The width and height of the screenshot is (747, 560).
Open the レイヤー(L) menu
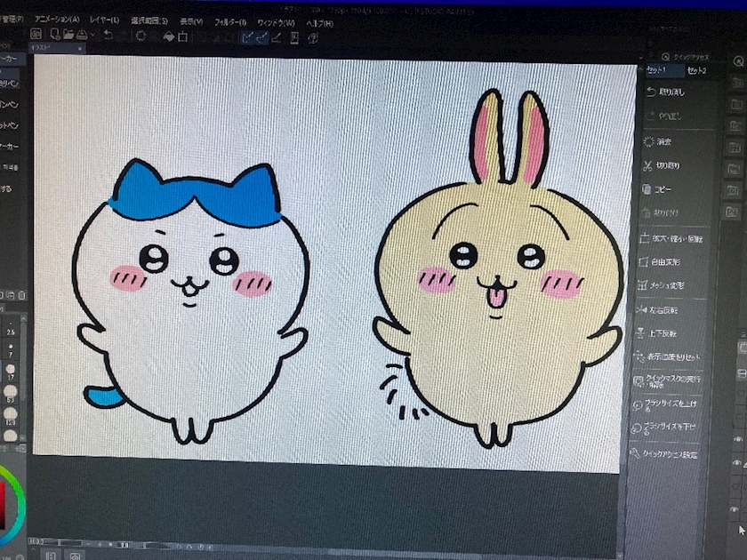(x=104, y=20)
